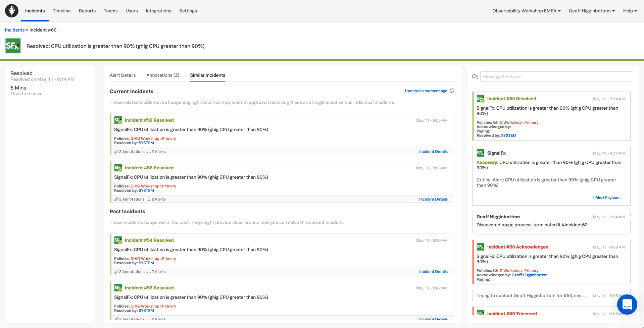Click the chat bubbles icon beside message box
The height and width of the screenshot is (328, 644).
coord(475,76)
